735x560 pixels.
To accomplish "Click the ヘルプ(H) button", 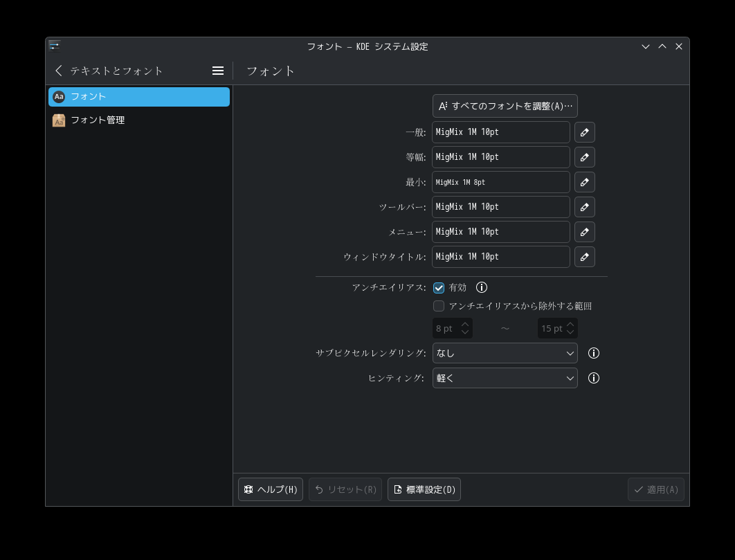I will pos(271,489).
